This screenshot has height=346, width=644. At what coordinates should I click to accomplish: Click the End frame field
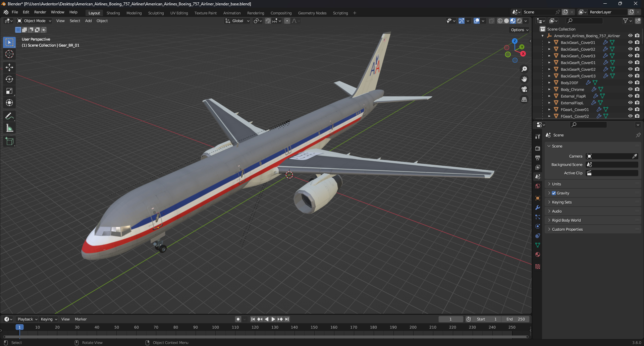pos(516,319)
